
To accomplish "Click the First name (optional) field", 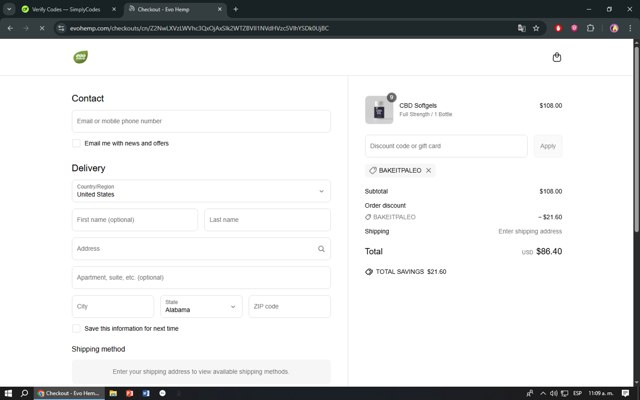I will (135, 220).
